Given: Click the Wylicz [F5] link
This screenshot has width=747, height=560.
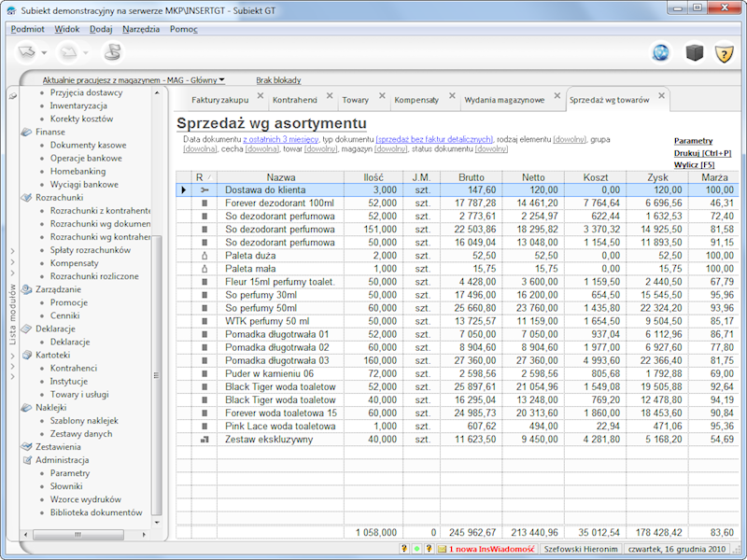Looking at the screenshot, I should click(694, 164).
